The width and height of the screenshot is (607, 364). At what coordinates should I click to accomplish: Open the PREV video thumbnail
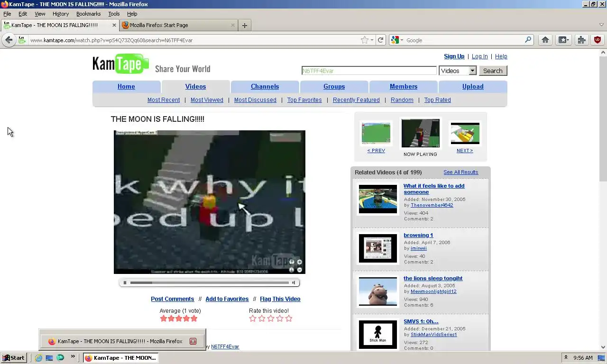(x=376, y=133)
